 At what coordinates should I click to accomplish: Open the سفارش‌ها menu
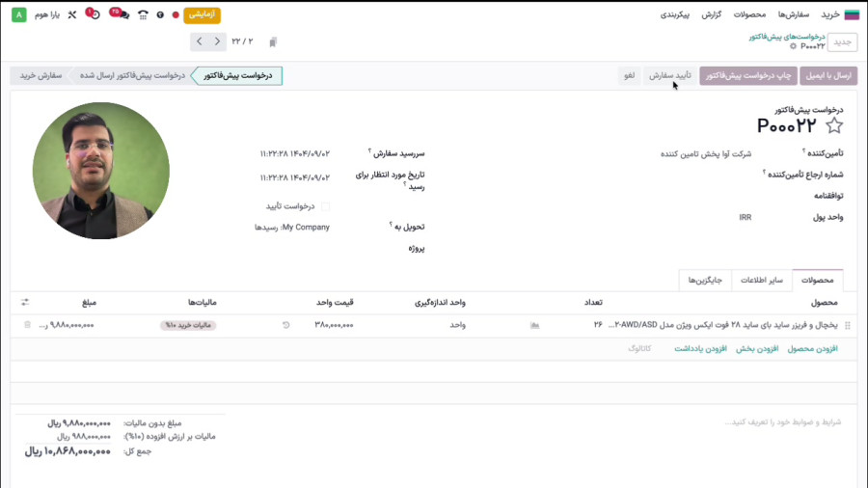pos(792,15)
